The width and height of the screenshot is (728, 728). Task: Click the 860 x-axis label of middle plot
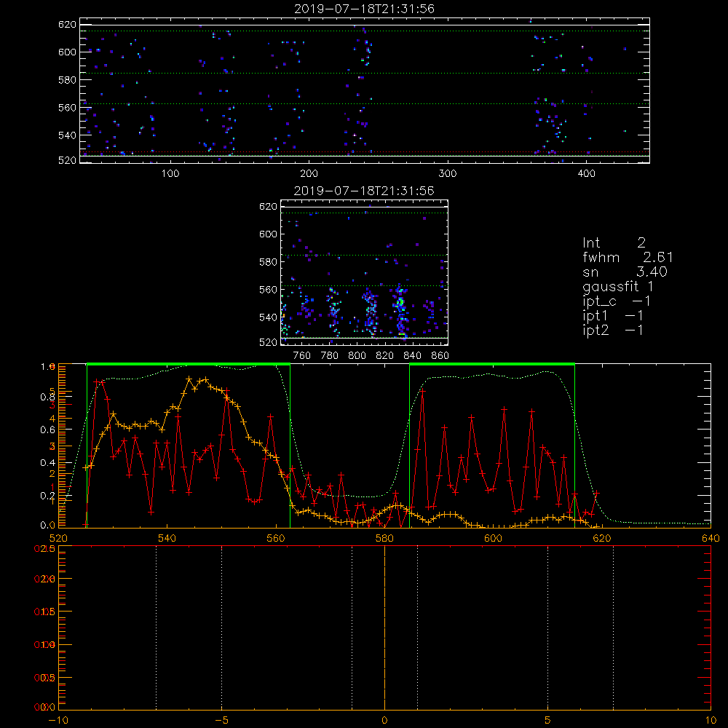[440, 356]
